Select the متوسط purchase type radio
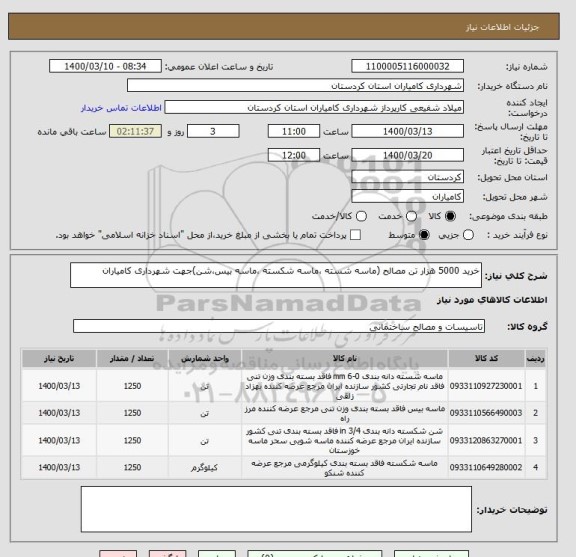Screen dimensions: 576x557 424,235
